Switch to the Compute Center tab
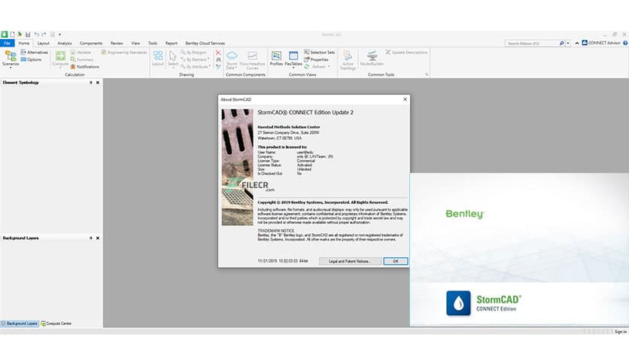 tap(59, 323)
